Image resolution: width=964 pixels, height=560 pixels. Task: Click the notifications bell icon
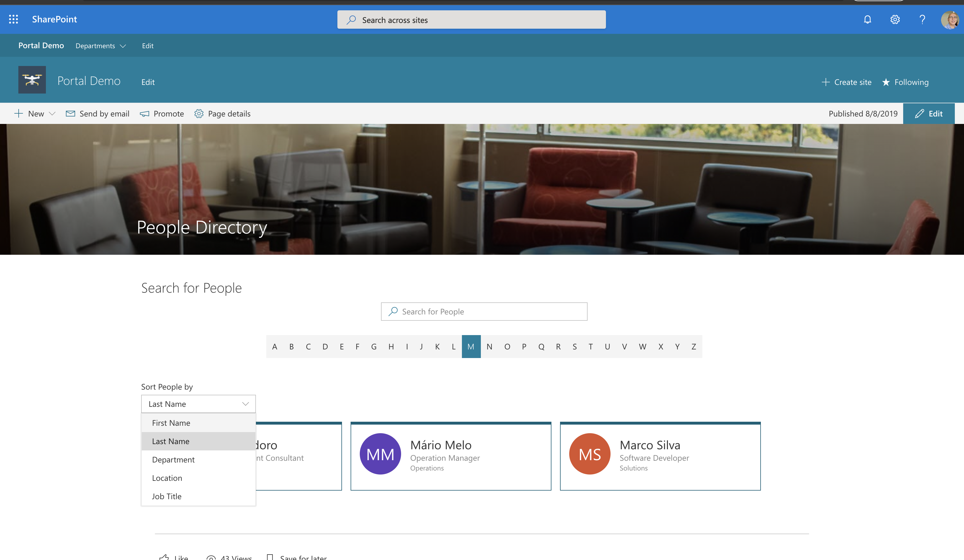[867, 19]
